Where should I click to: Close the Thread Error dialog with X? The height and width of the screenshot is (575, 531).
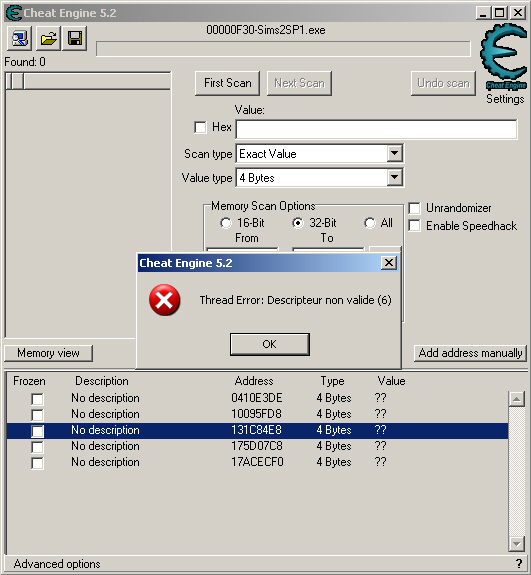[389, 263]
